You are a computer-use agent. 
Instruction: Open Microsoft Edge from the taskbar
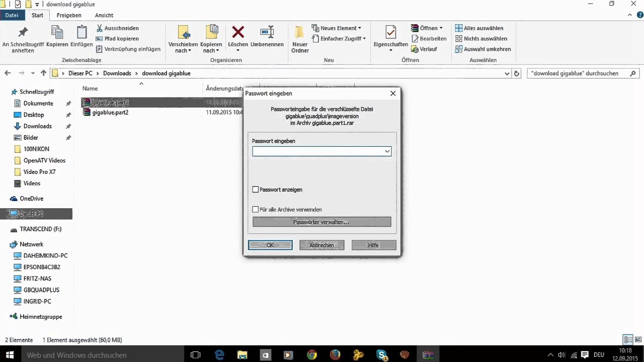[x=219, y=355]
